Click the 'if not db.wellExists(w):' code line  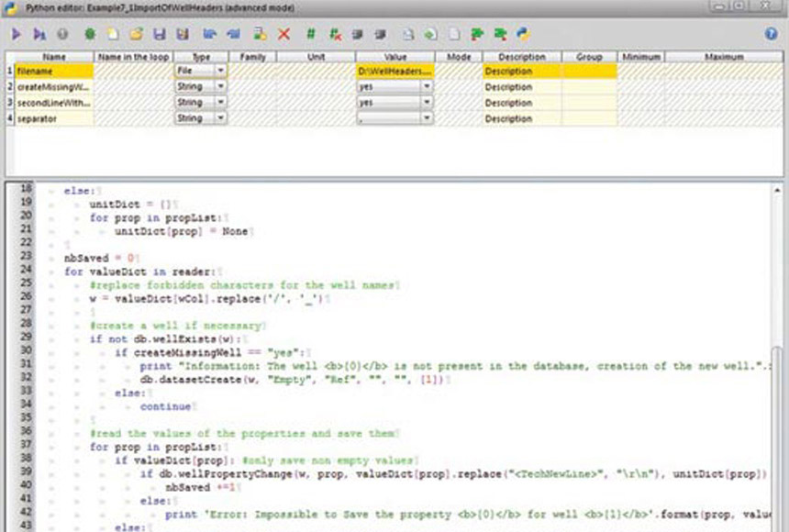tap(165, 339)
